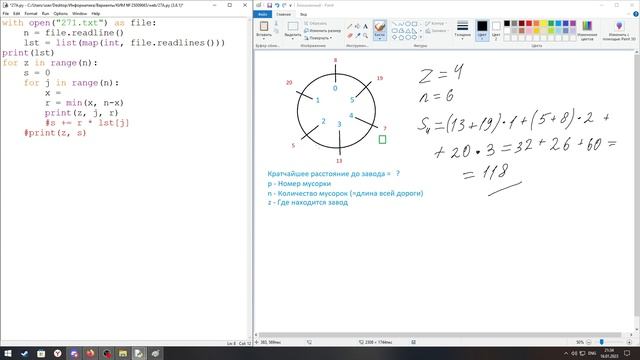Switch to the Home tab in Paint
The height and width of the screenshot is (360, 640).
tap(283, 14)
